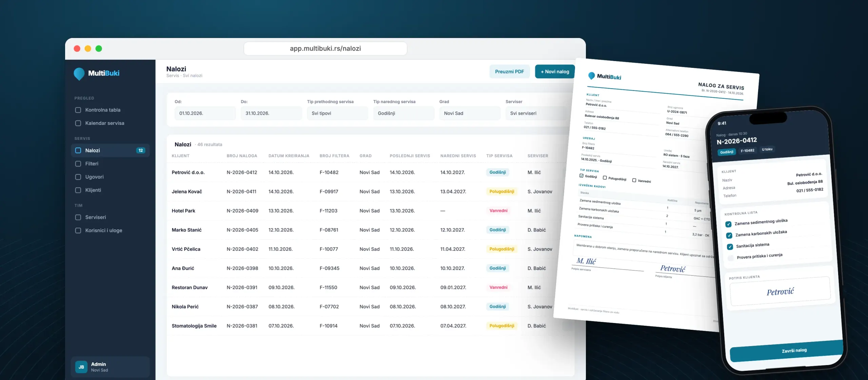Open Nalozi in the sidebar
This screenshot has height=380, width=868.
(110, 150)
